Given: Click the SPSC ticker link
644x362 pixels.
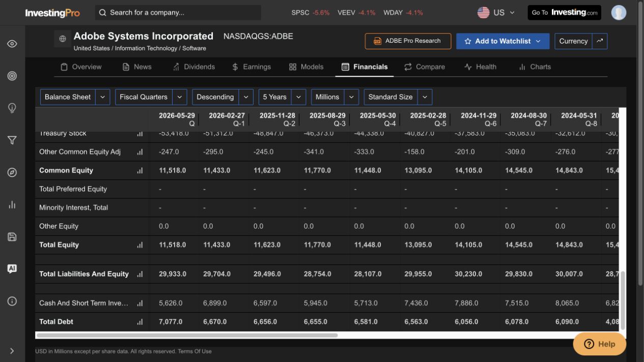Looking at the screenshot, I should click(311, 13).
